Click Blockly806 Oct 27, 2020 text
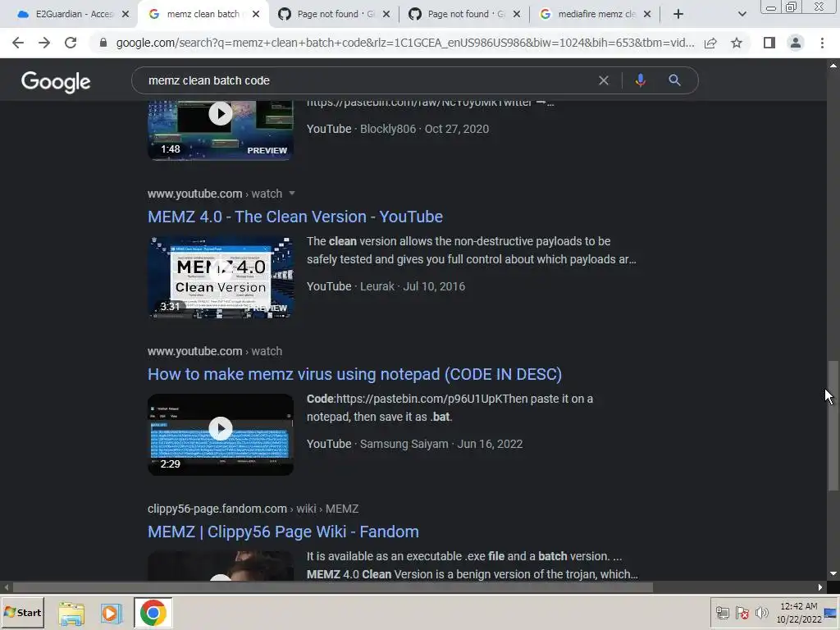 424,129
